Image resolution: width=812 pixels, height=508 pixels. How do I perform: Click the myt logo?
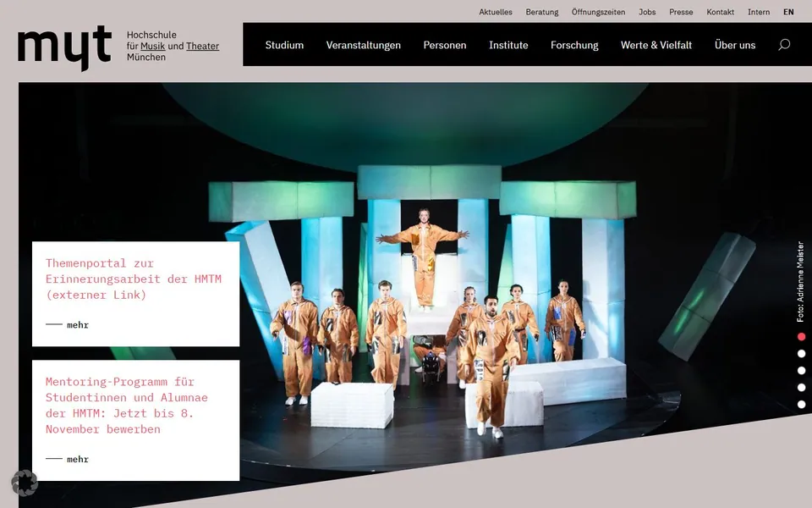point(65,47)
